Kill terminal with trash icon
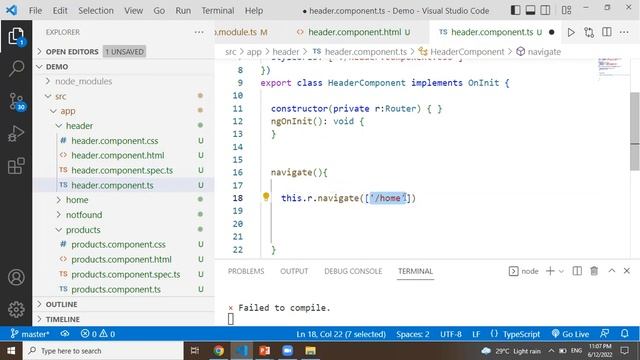This screenshot has width=640, height=360. 594,271
